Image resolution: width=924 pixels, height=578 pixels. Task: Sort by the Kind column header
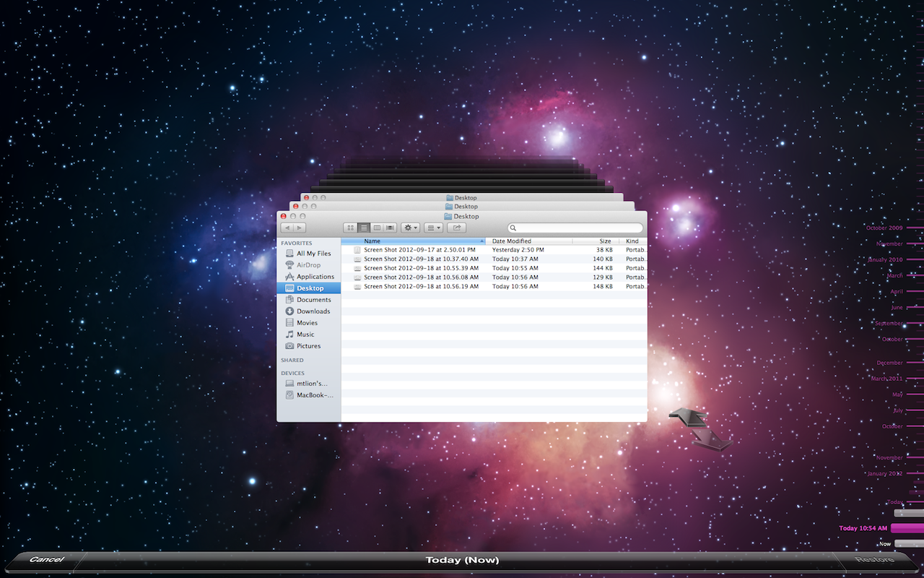point(633,241)
